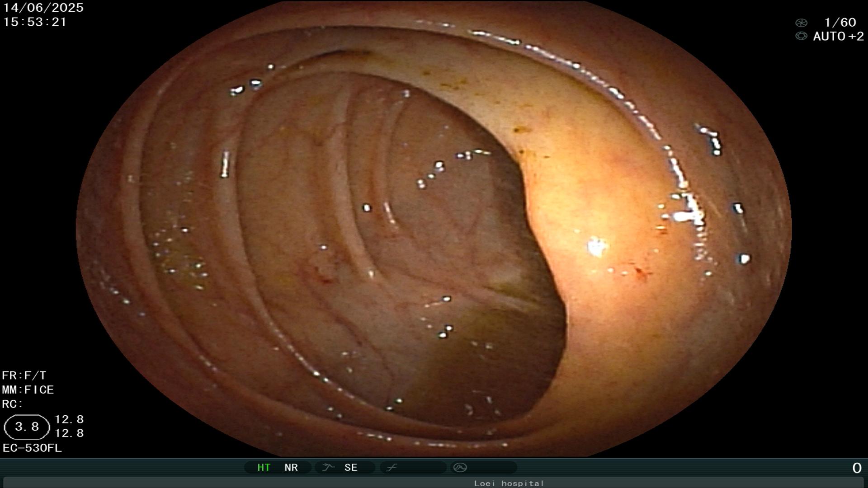Click the SE label in the status bar
The image size is (868, 488).
coord(351,468)
